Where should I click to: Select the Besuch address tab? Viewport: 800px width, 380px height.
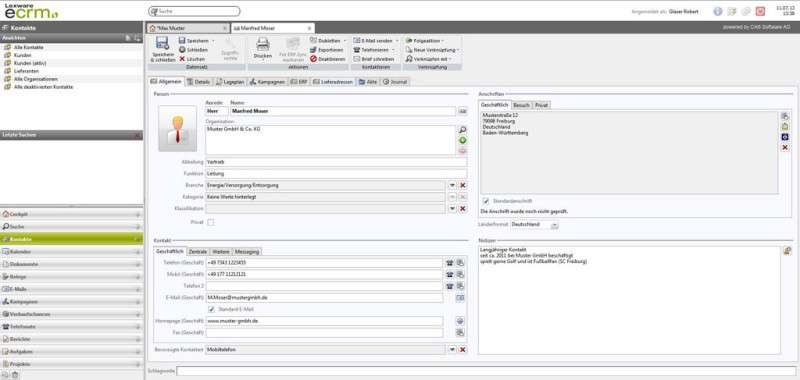(x=521, y=105)
